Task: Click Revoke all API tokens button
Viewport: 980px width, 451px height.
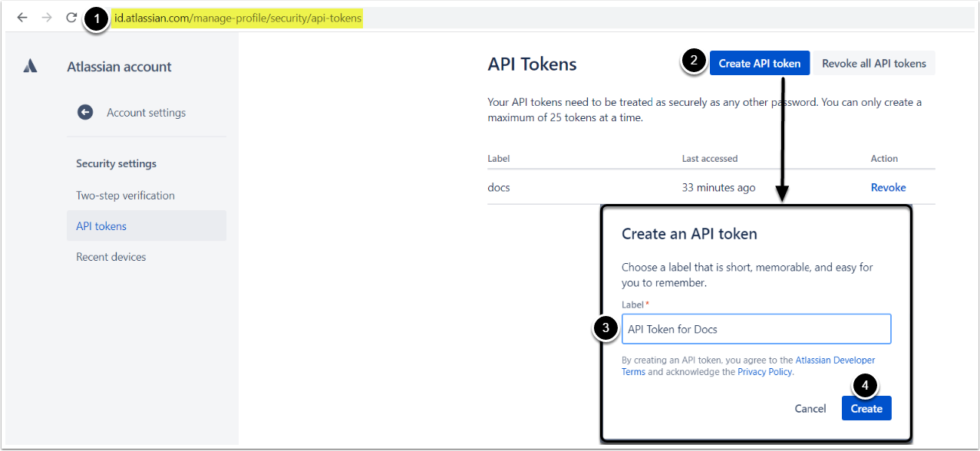Action: point(874,64)
